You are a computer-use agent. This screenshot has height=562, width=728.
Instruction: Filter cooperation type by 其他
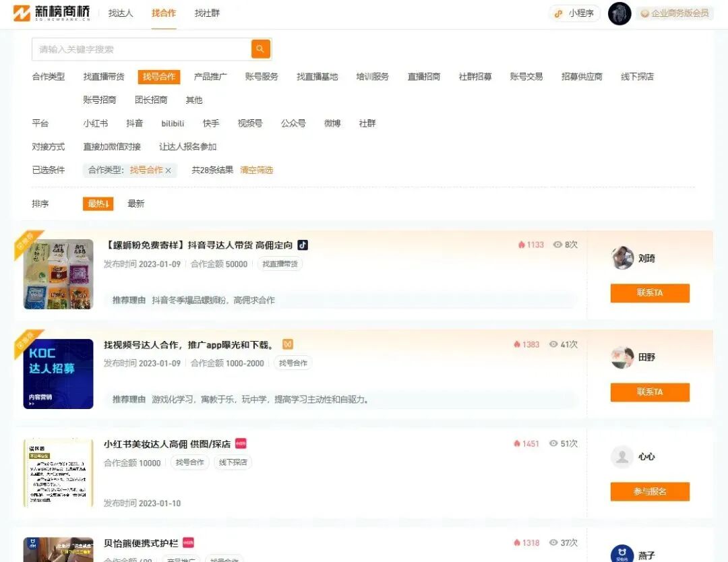point(194,100)
